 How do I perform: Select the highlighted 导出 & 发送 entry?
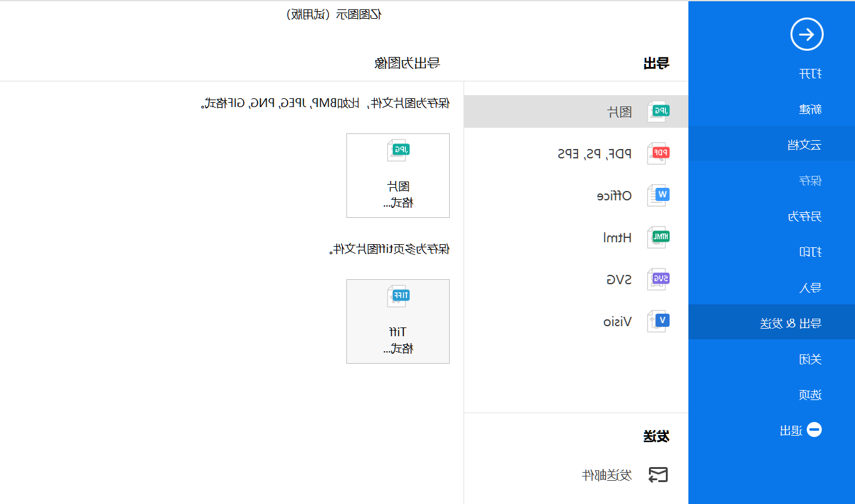(x=772, y=323)
